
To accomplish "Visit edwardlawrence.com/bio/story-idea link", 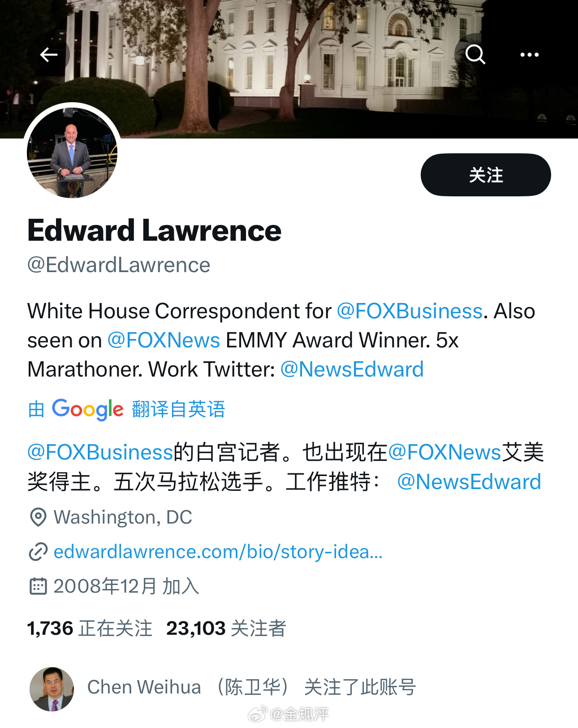I will click(x=218, y=552).
